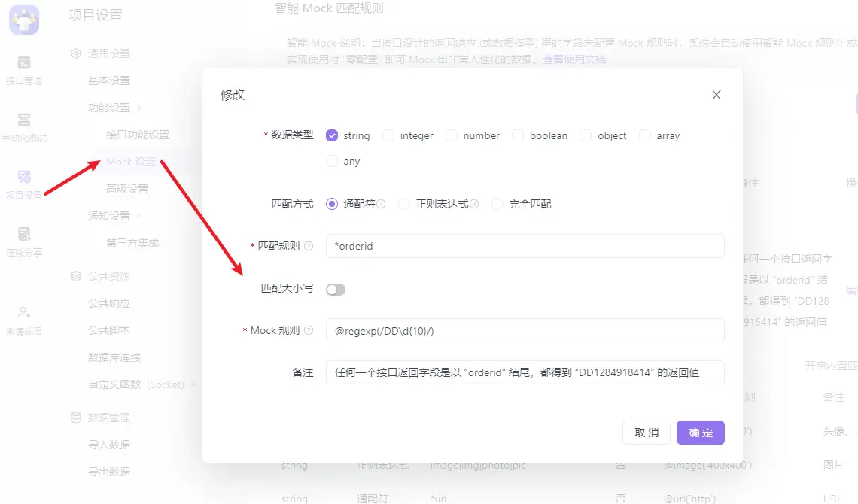This screenshot has width=858, height=504.
Task: Open 接口功能设置 menu item
Action: click(137, 135)
